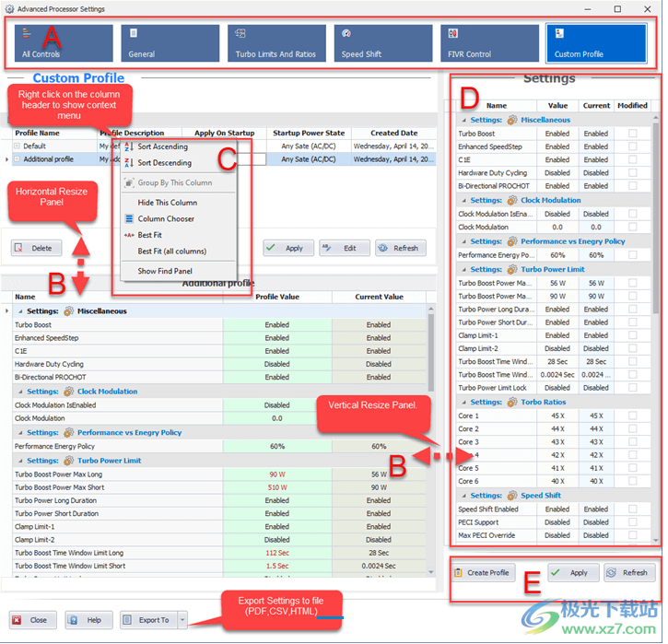Viewport: 668px width, 644px height.
Task: Collapse Torbo Ratios group in Settings panel
Action: pyautogui.click(x=464, y=402)
